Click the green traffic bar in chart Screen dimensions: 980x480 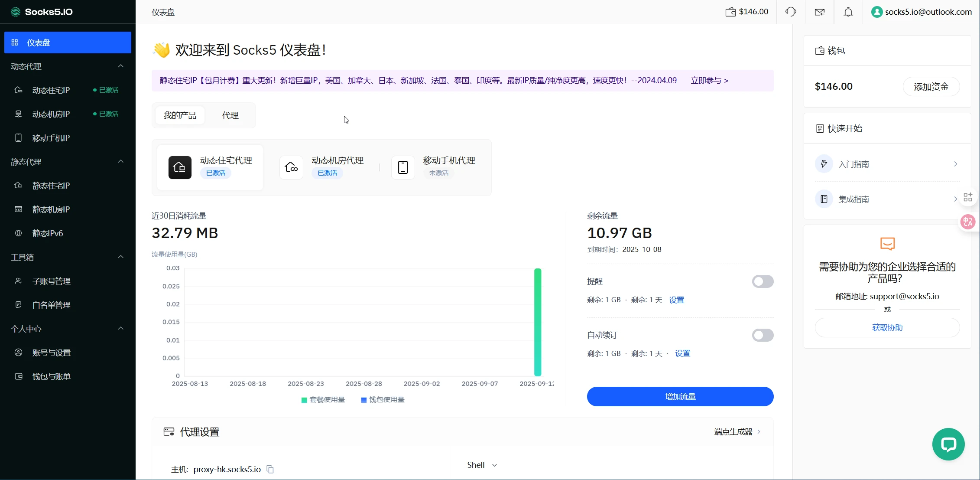pyautogui.click(x=538, y=322)
